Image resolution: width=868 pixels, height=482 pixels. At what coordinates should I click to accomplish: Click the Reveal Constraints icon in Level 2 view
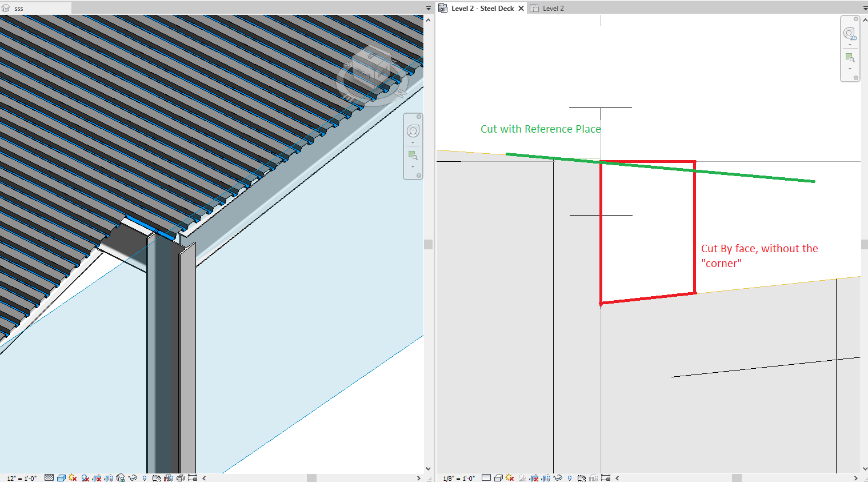pyautogui.click(x=605, y=477)
